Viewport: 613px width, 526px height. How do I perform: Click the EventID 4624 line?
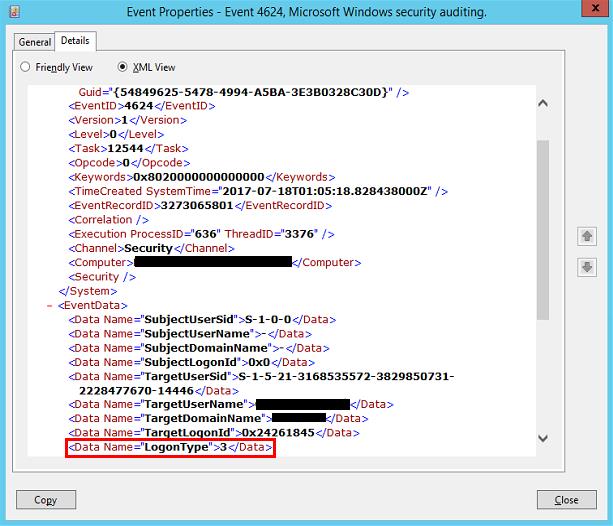[142, 106]
